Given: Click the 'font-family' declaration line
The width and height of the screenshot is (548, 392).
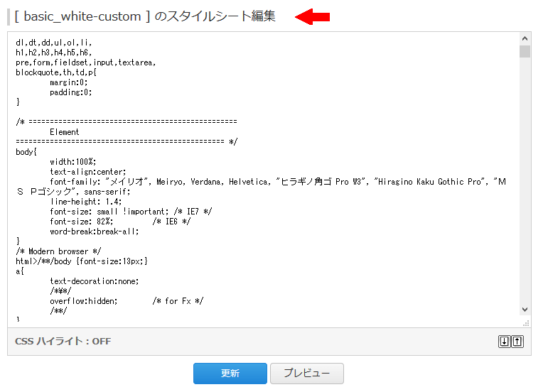Looking at the screenshot, I should [261, 187].
